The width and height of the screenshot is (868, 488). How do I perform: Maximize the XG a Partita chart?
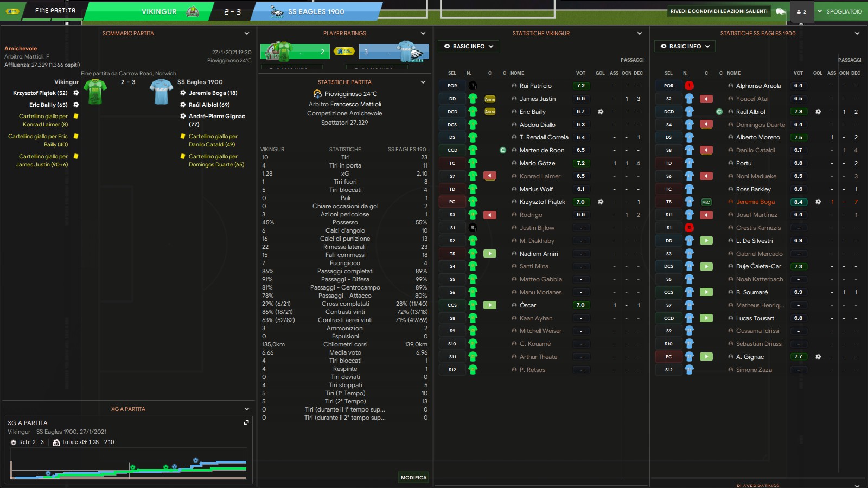246,422
